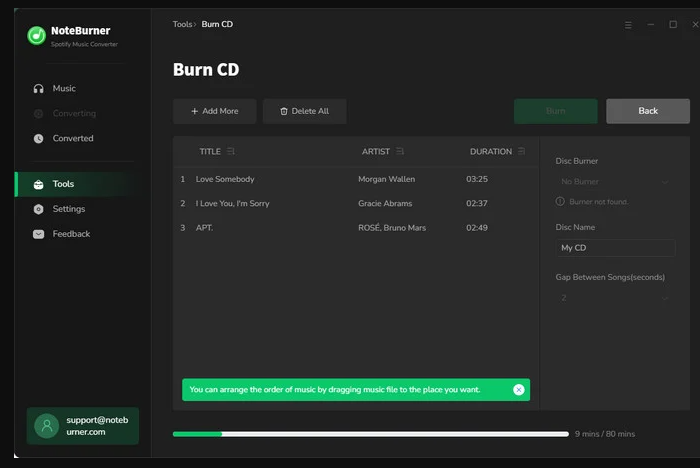This screenshot has height=468, width=700.
Task: Open the support@noteburner.com account panel
Action: (83, 426)
